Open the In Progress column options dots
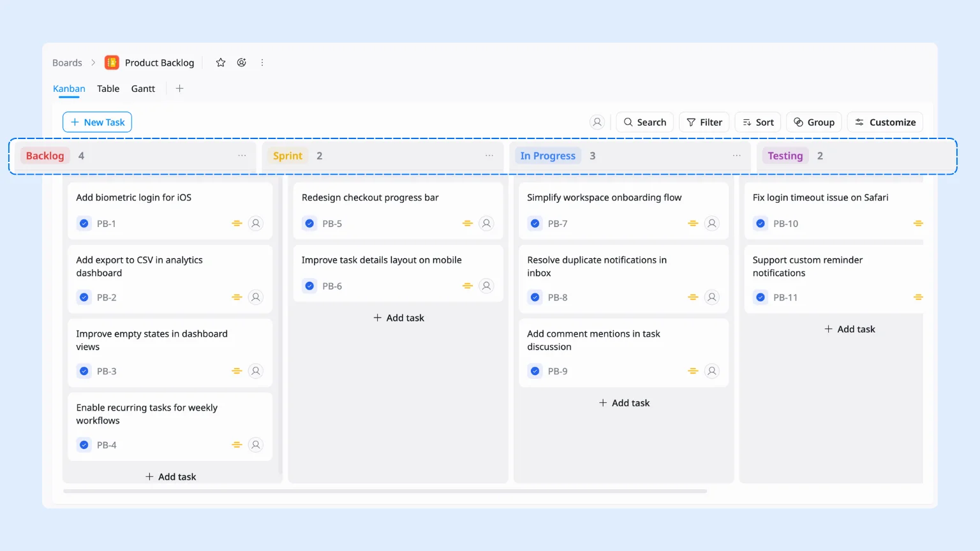Viewport: 980px width, 551px height. click(x=737, y=156)
